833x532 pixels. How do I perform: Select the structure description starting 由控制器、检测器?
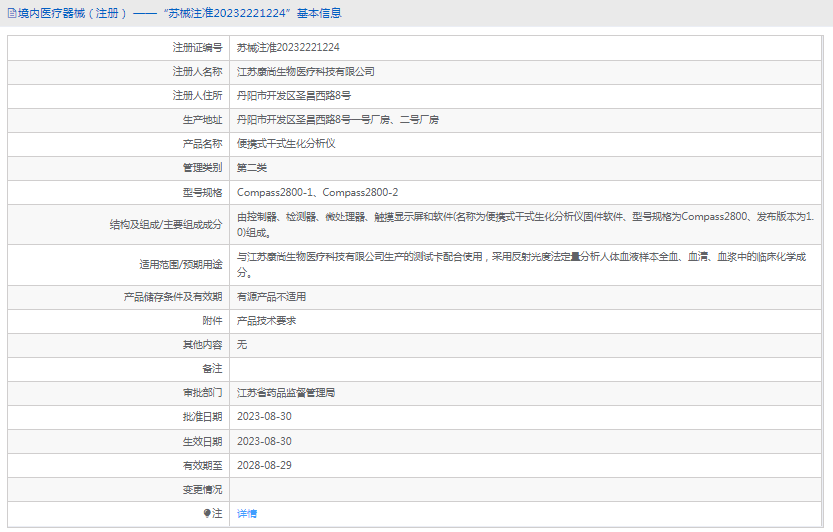coord(525,224)
